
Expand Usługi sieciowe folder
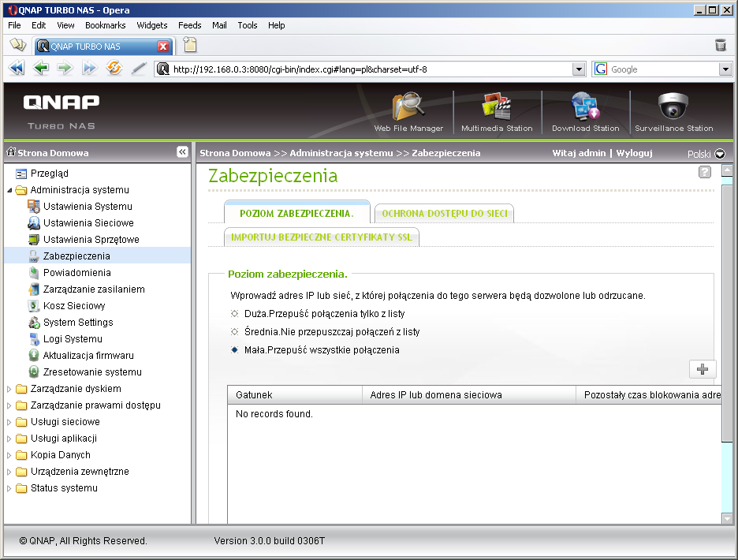9,422
